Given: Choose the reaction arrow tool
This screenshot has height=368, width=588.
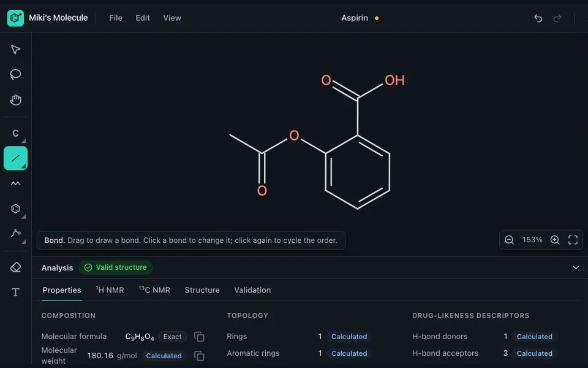Looking at the screenshot, I should click(x=15, y=233).
